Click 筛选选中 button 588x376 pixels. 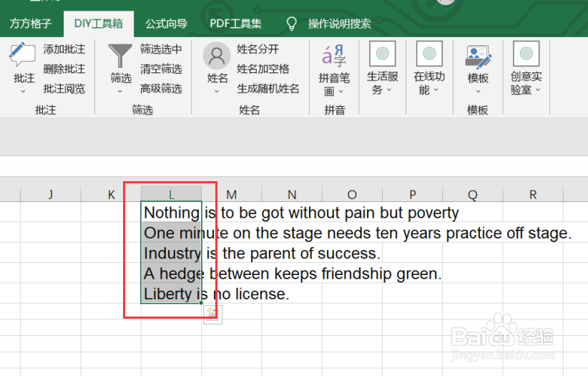tap(161, 49)
